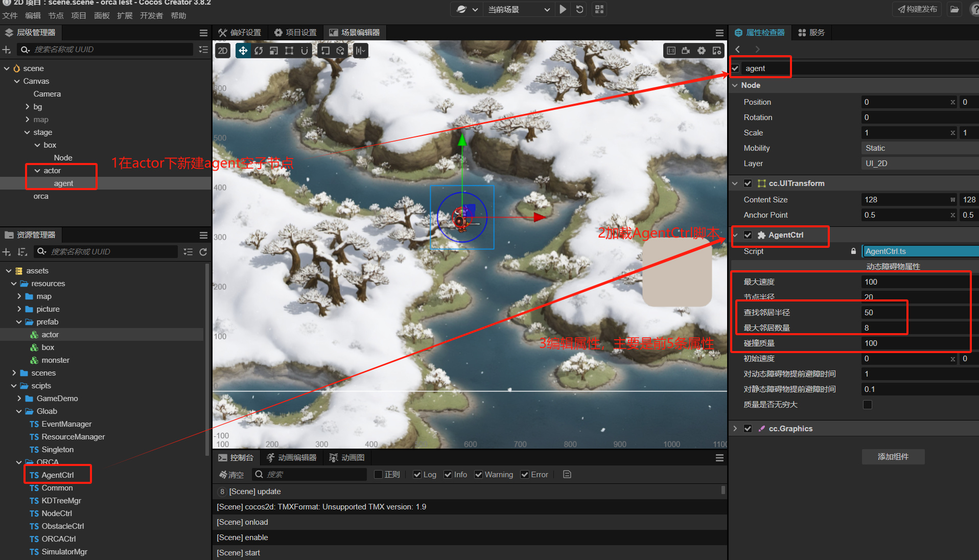Screen dimensions: 979x560
Task: Select the Scale gizmo tool
Action: tap(274, 51)
